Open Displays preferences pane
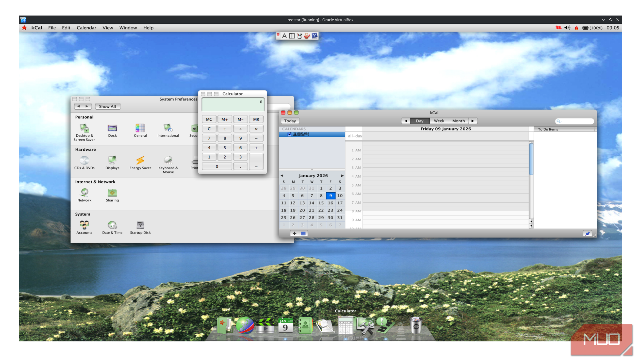This screenshot has height=364, width=641. (x=112, y=162)
